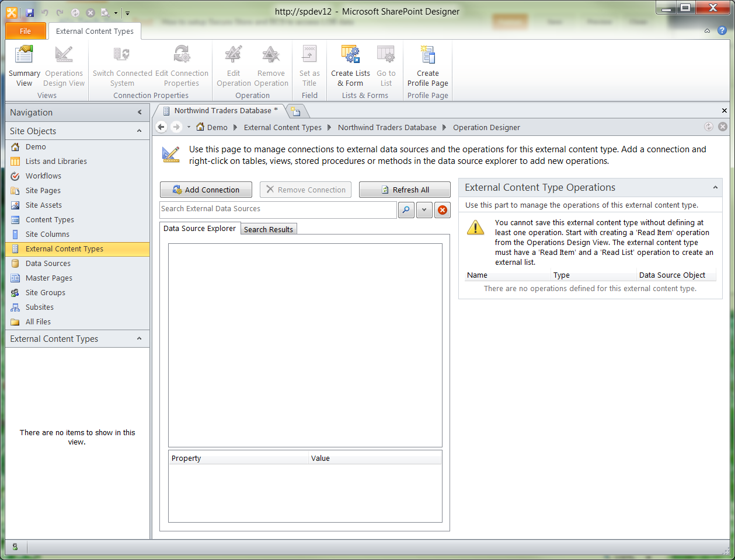This screenshot has height=560, width=735.
Task: Open the File tab
Action: click(x=25, y=31)
